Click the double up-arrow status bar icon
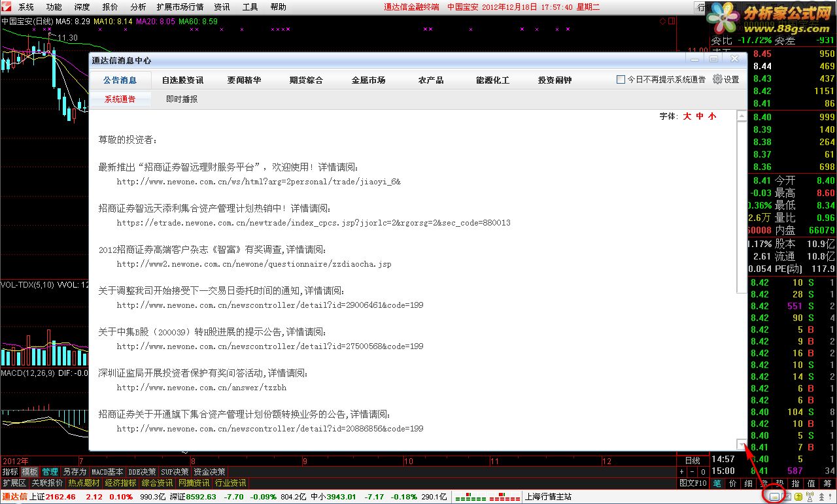 point(821,497)
